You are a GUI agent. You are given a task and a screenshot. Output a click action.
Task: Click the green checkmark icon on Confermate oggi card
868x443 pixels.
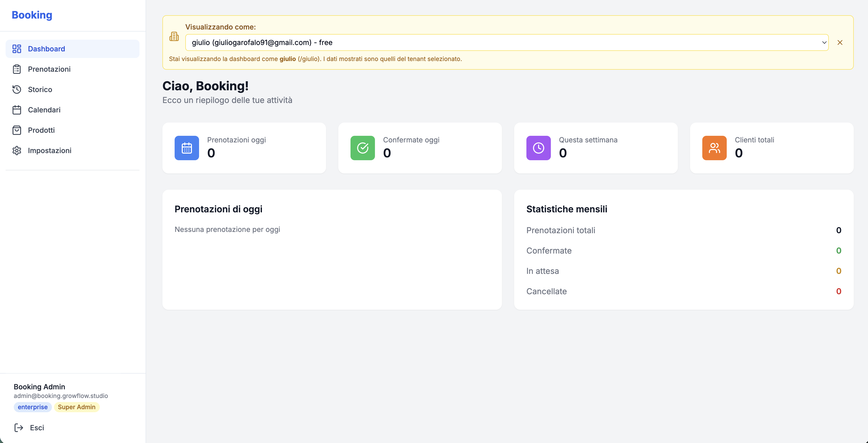click(362, 148)
